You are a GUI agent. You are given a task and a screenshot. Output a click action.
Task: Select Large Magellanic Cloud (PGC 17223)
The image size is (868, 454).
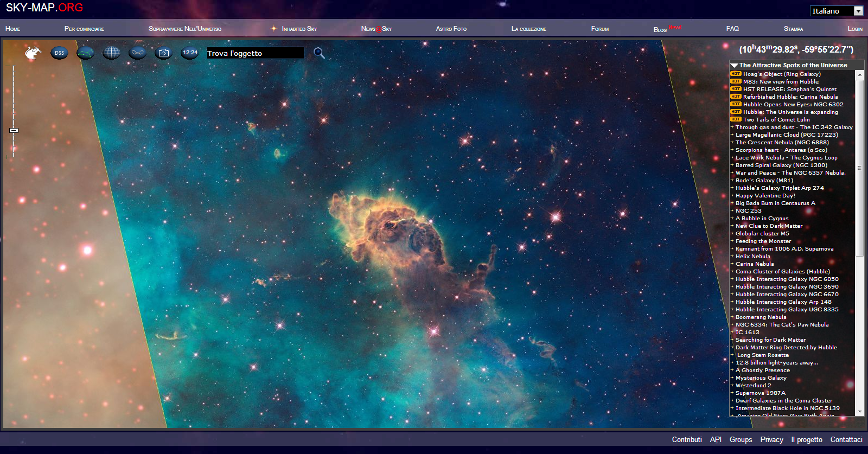tap(787, 135)
